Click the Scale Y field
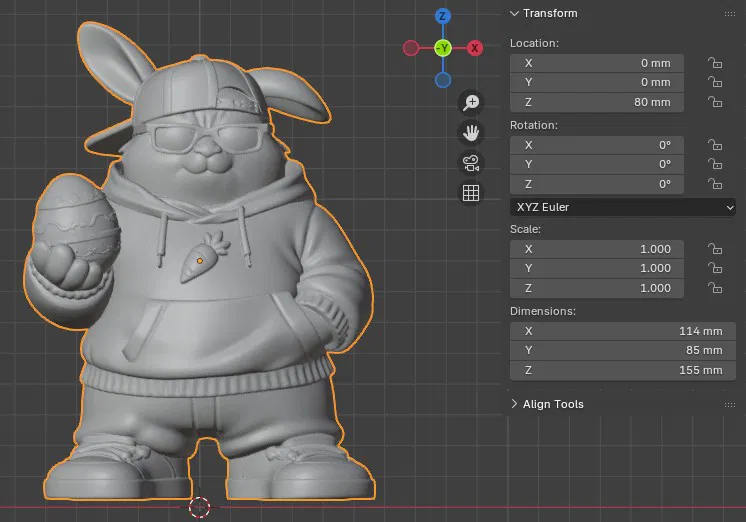746x522 pixels. click(597, 268)
